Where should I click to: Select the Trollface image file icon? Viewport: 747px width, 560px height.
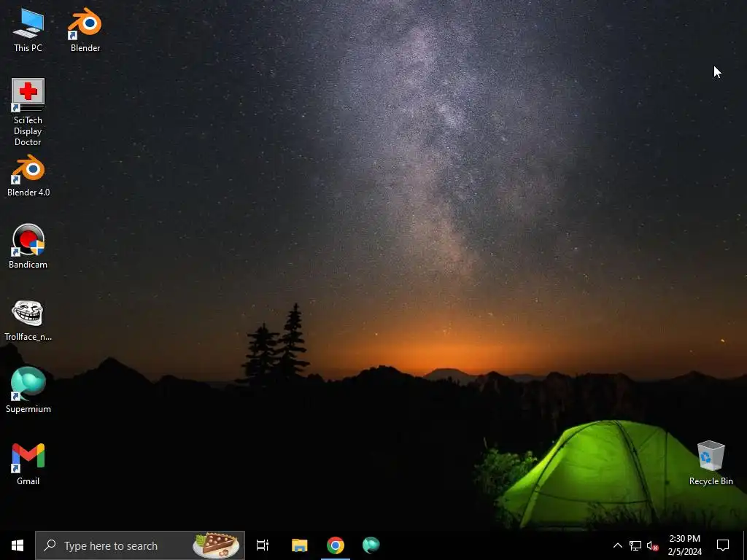coord(28,320)
